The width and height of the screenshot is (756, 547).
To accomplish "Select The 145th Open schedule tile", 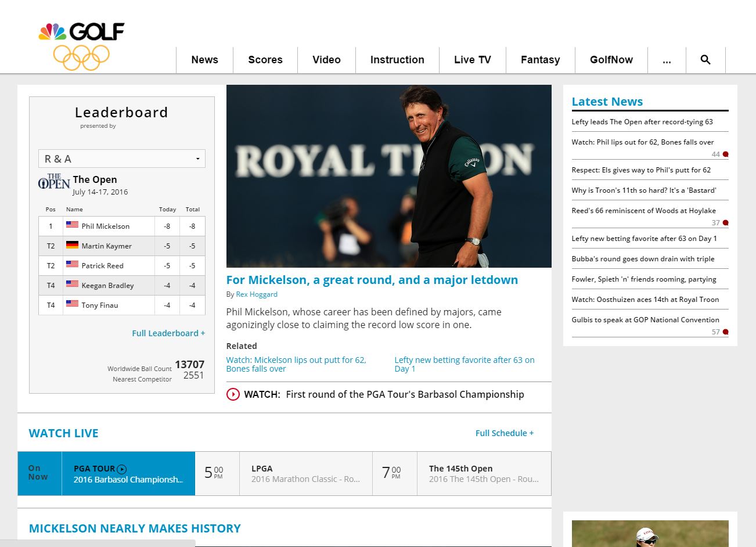I will [x=484, y=474].
